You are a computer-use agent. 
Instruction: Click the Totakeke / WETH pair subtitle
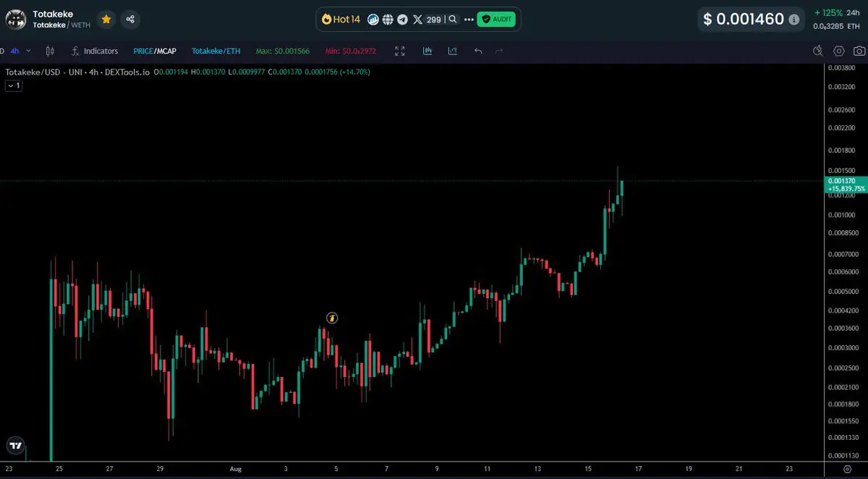61,25
